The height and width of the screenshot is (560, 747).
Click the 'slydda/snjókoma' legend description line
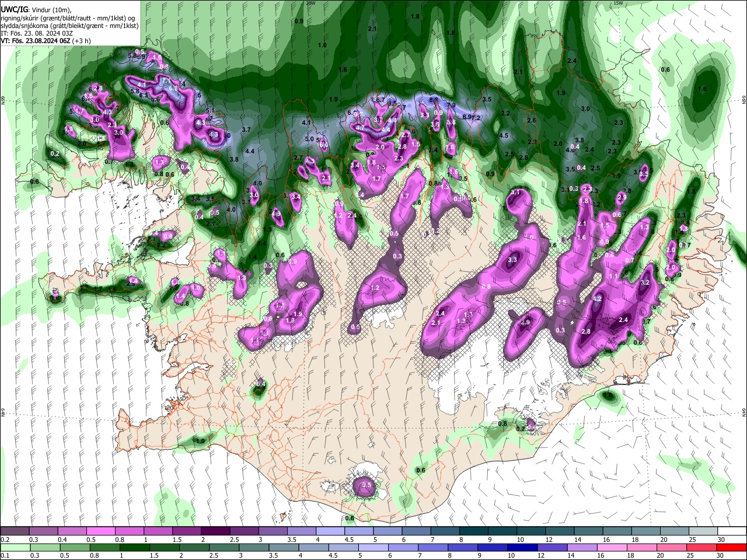(x=69, y=26)
